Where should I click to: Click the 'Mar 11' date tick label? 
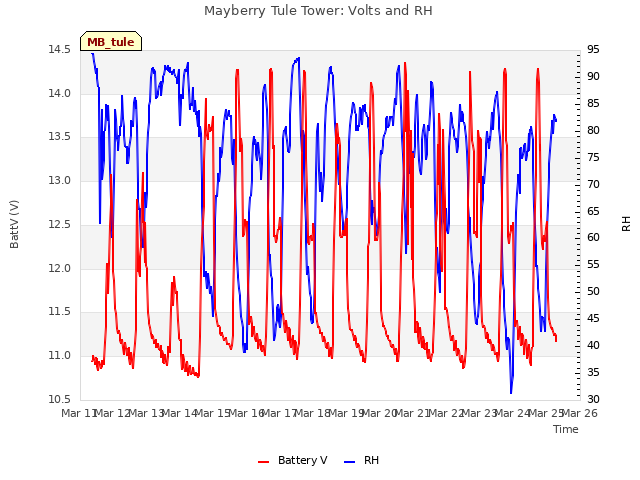[79, 413]
